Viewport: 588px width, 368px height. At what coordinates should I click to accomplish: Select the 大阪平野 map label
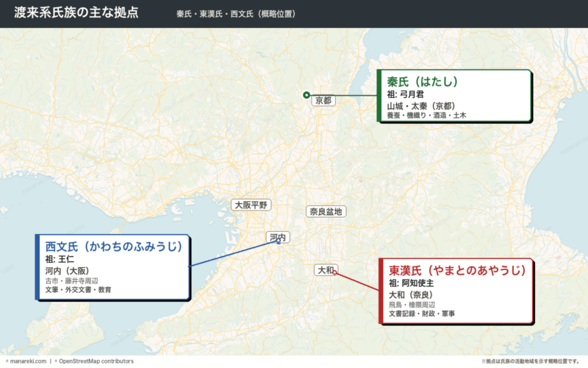point(251,205)
